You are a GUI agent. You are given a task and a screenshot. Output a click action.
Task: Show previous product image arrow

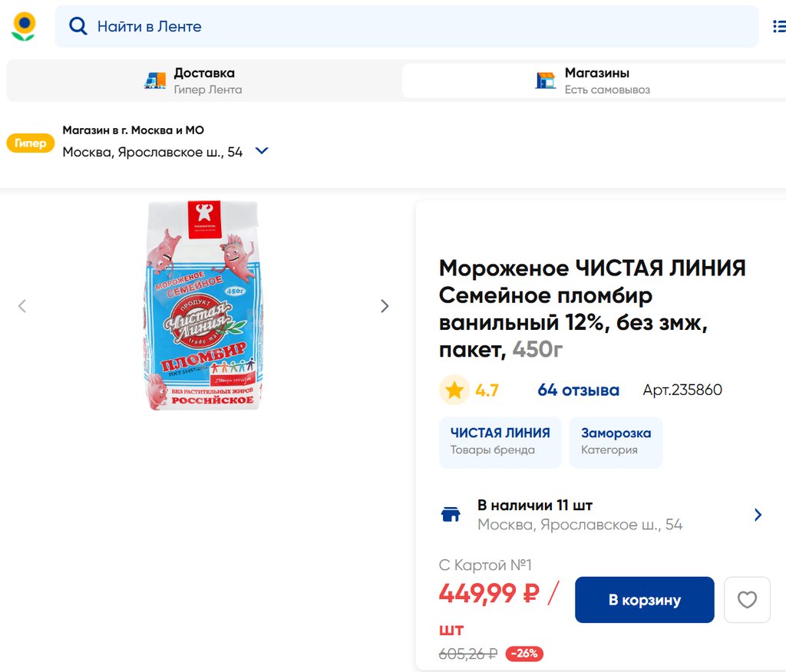point(22,306)
